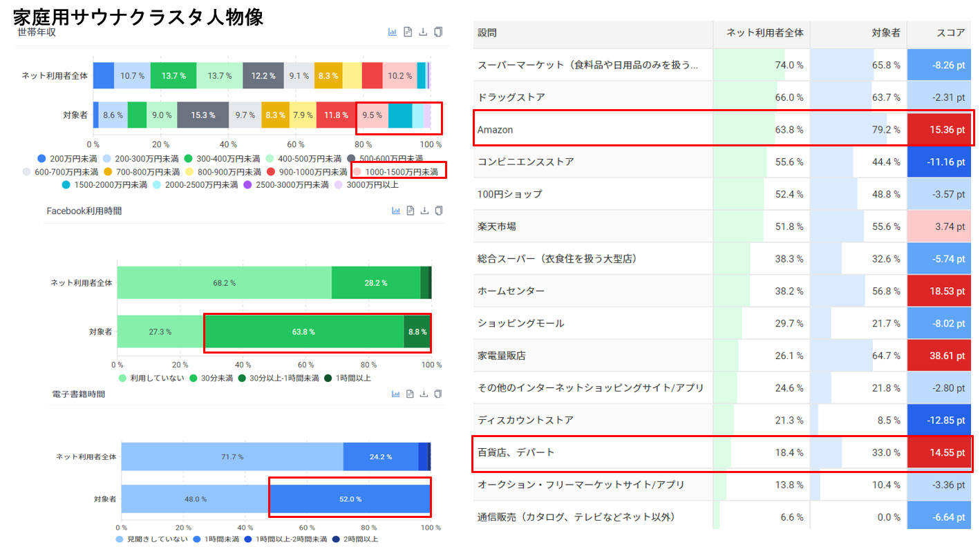
Task: Download the Facebook利用時間 chart
Action: pyautogui.click(x=424, y=211)
